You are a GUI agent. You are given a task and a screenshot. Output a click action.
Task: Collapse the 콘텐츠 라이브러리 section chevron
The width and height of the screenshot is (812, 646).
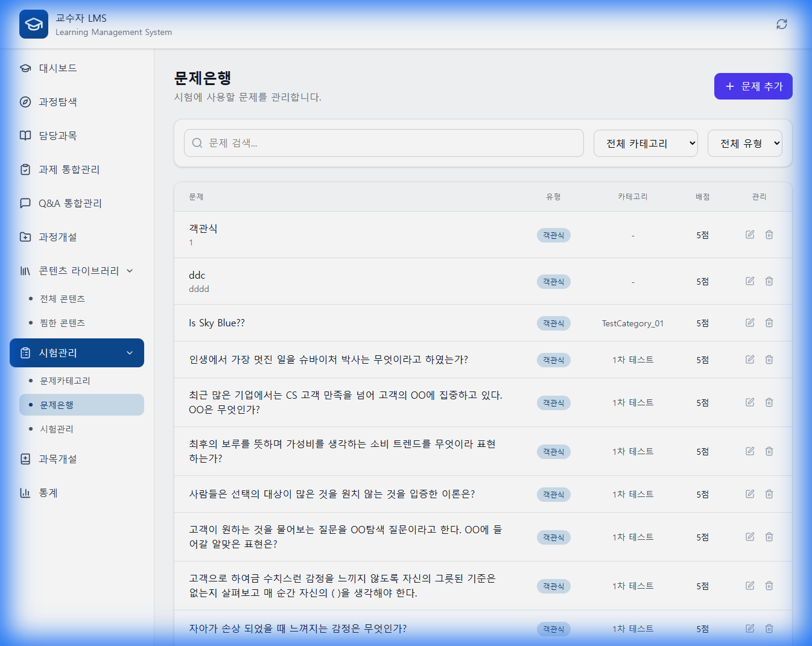click(x=130, y=271)
